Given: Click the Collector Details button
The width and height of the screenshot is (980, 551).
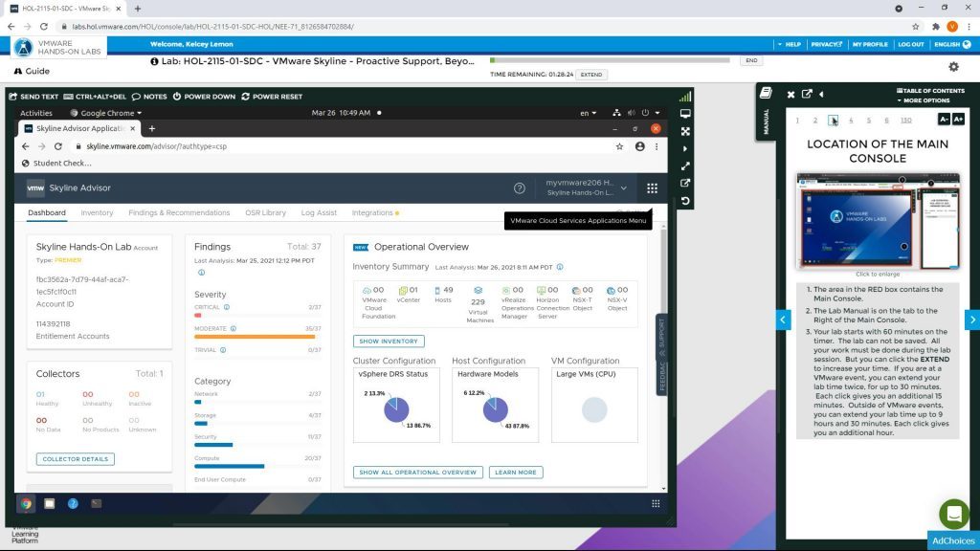Looking at the screenshot, I should point(75,459).
